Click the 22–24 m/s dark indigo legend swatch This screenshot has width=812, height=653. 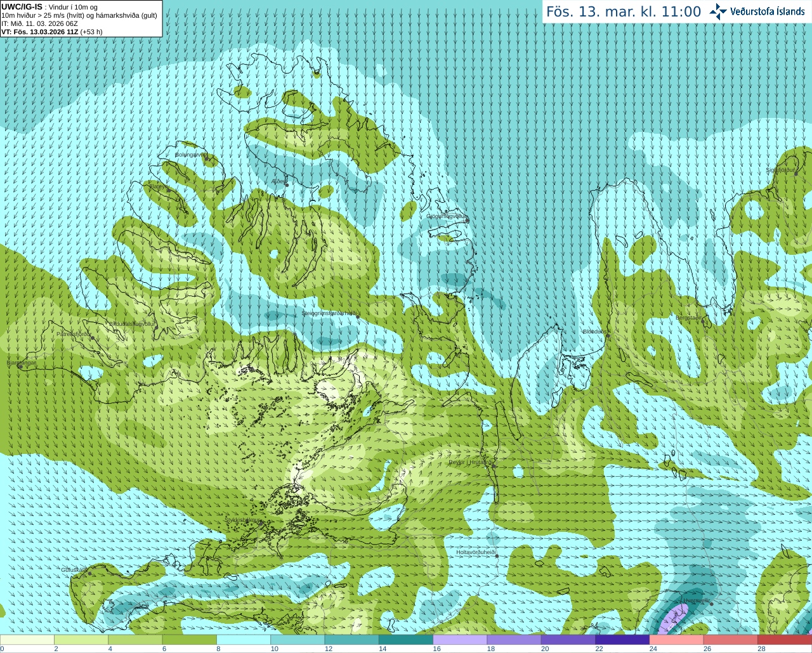pos(622,640)
